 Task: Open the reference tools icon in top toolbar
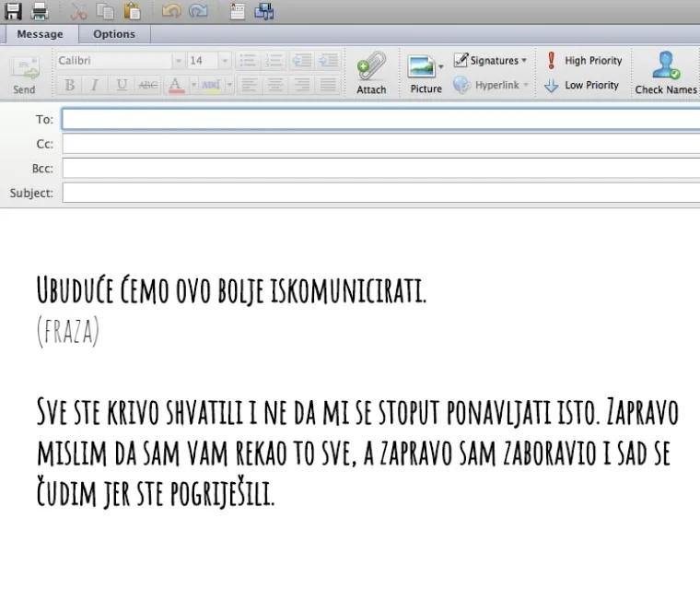(237, 11)
